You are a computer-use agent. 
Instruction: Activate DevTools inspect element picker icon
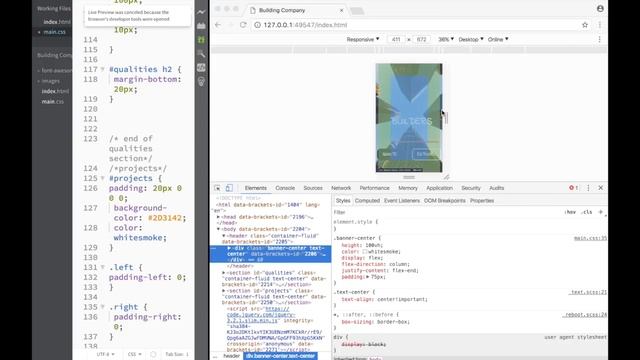tap(217, 188)
